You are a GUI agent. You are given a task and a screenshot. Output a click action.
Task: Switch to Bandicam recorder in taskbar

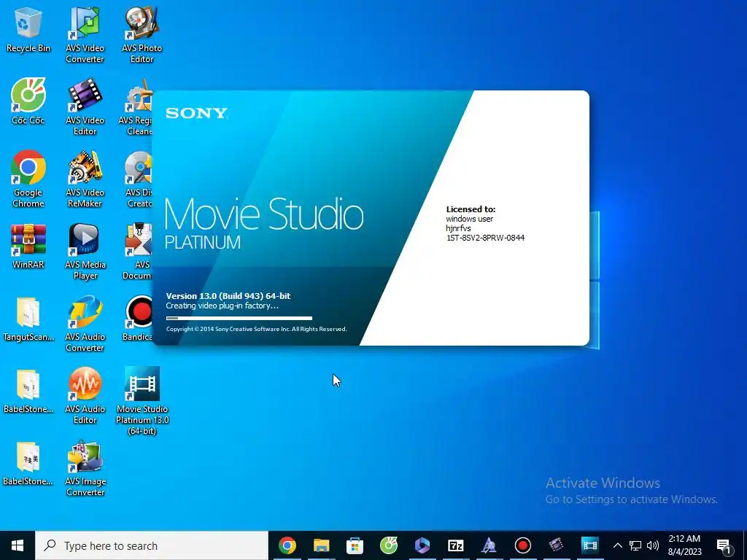[522, 545]
